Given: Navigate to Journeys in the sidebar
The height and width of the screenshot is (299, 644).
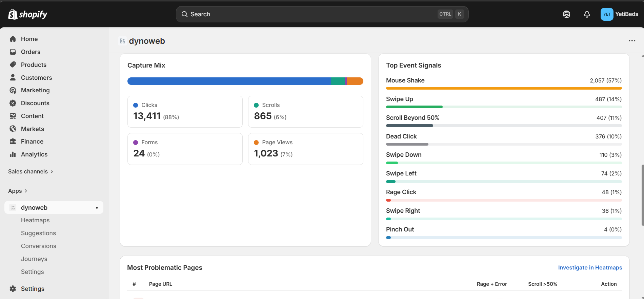Looking at the screenshot, I should click(x=34, y=259).
